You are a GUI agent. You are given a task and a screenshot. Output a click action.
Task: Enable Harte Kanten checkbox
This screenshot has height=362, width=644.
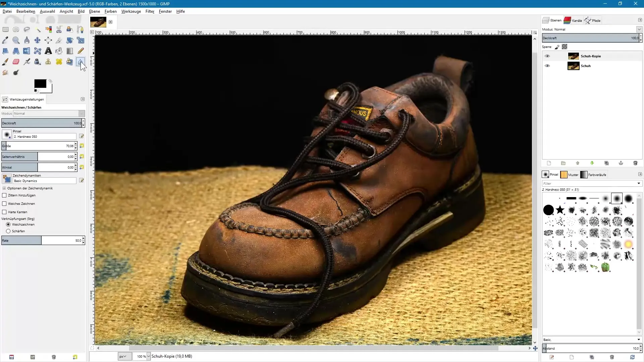[4, 212]
